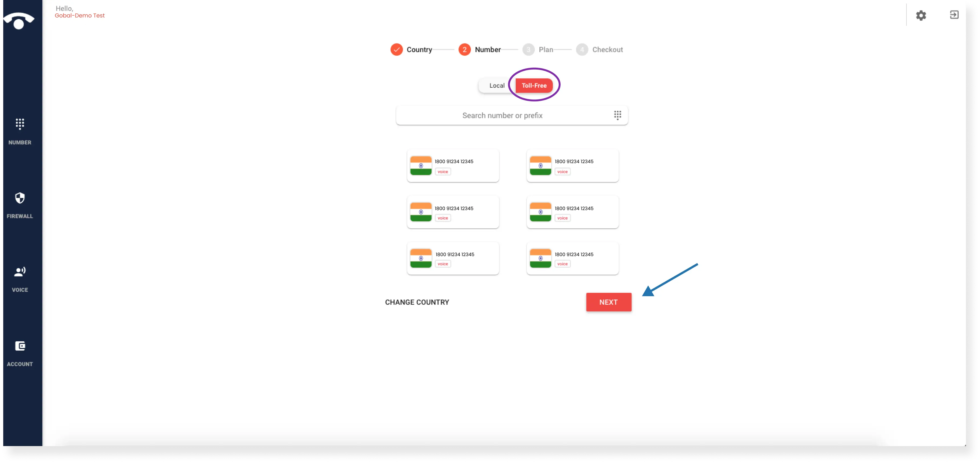Click CHANGE COUNTRY button

pos(417,302)
